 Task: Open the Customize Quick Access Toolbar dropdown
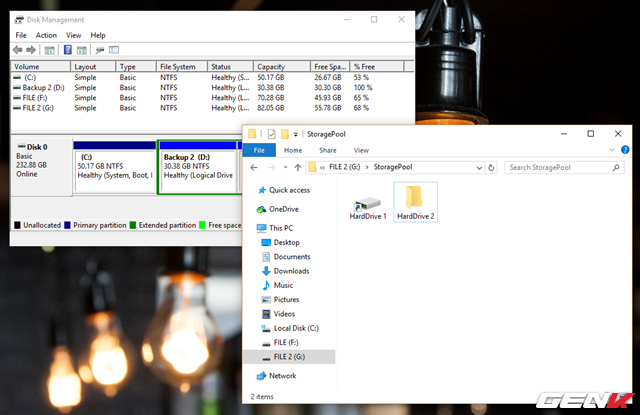297,133
